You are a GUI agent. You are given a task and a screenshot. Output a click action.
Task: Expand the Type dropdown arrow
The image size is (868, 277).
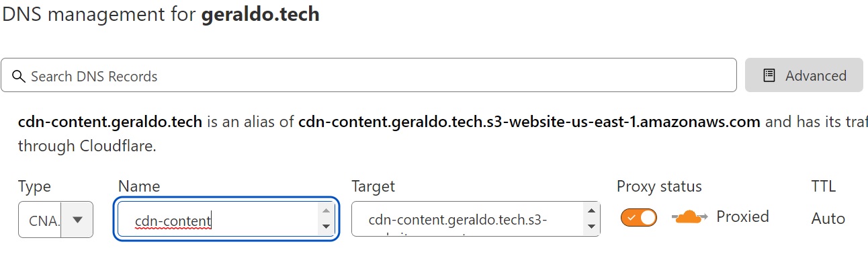[78, 219]
